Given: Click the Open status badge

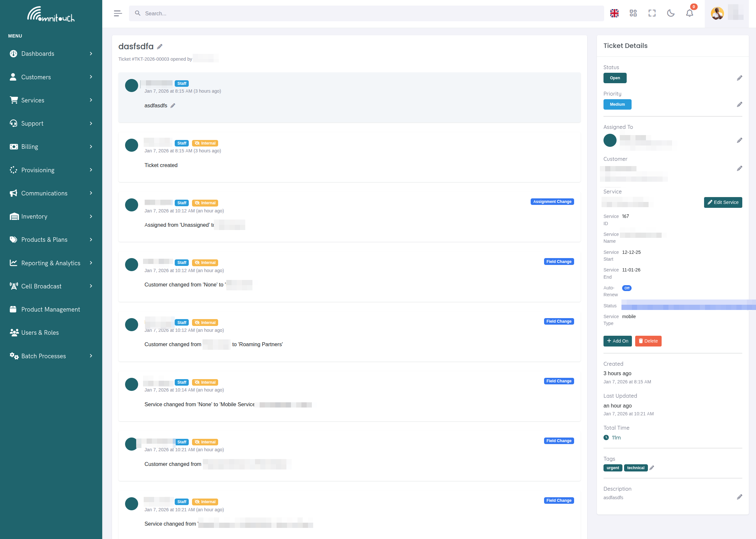Looking at the screenshot, I should pos(615,78).
